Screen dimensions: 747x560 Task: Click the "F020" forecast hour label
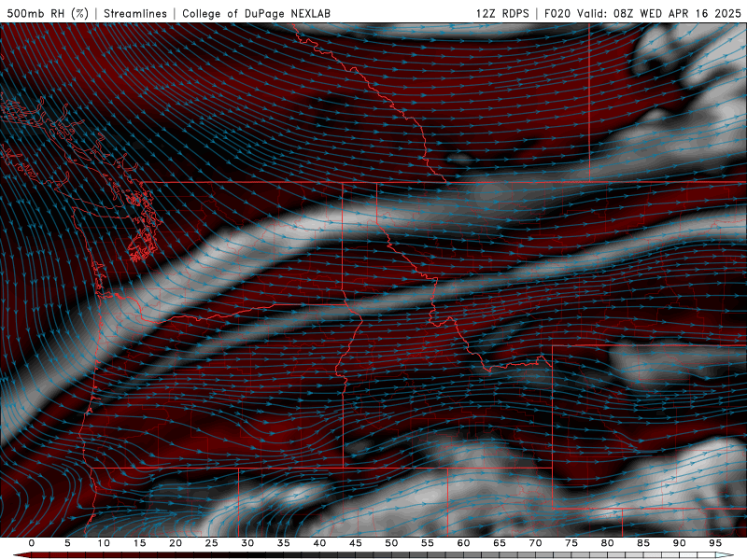[557, 13]
